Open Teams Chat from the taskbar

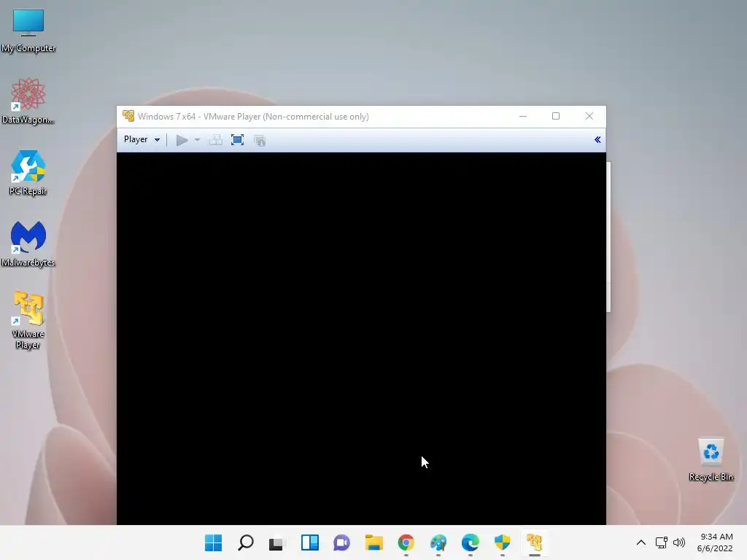pyautogui.click(x=341, y=542)
